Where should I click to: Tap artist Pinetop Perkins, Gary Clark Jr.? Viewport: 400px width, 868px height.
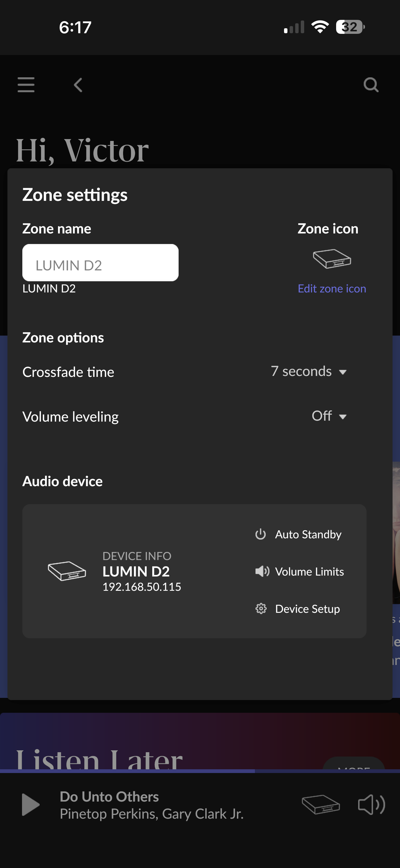click(x=152, y=814)
